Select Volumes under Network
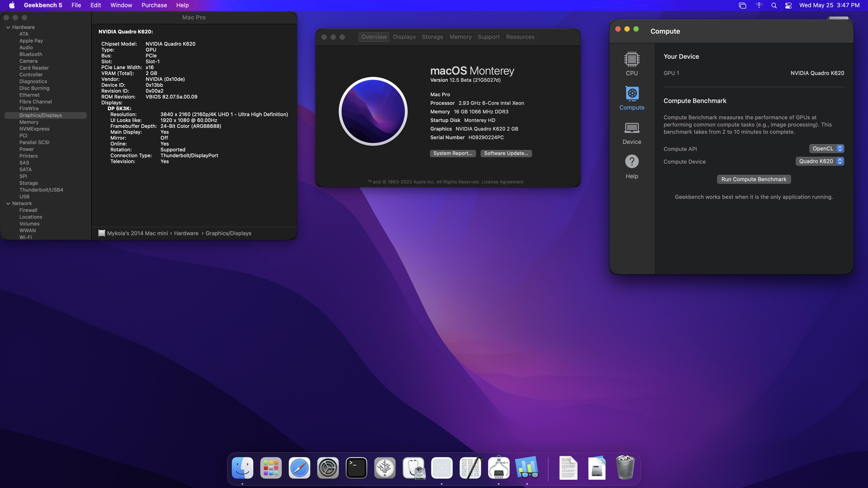The height and width of the screenshot is (488, 868). pos(29,224)
